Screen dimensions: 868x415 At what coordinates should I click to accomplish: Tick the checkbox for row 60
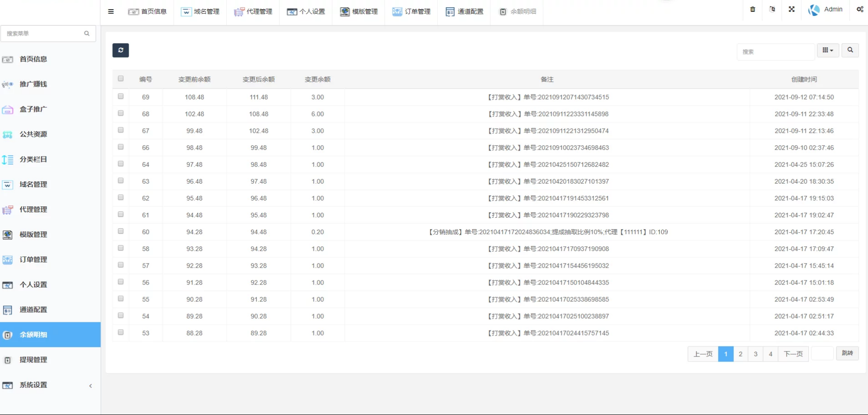pyautogui.click(x=120, y=231)
